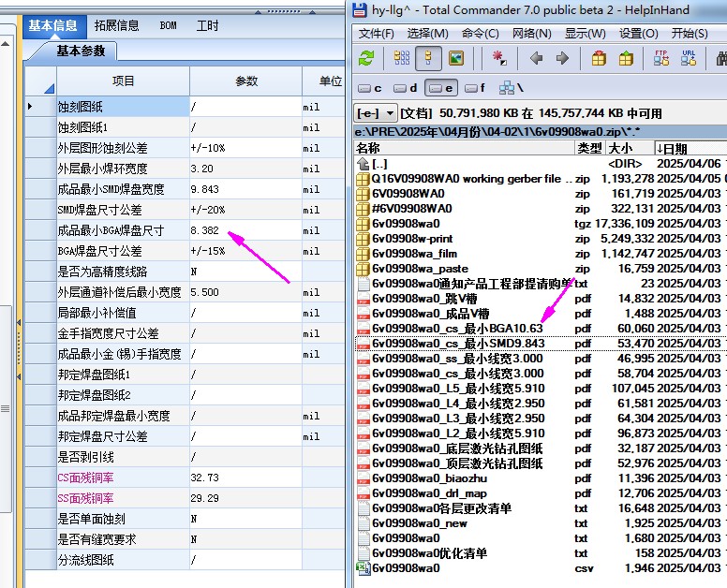This screenshot has width=727, height=588.
Task: Select drive e button
Action: 441,88
